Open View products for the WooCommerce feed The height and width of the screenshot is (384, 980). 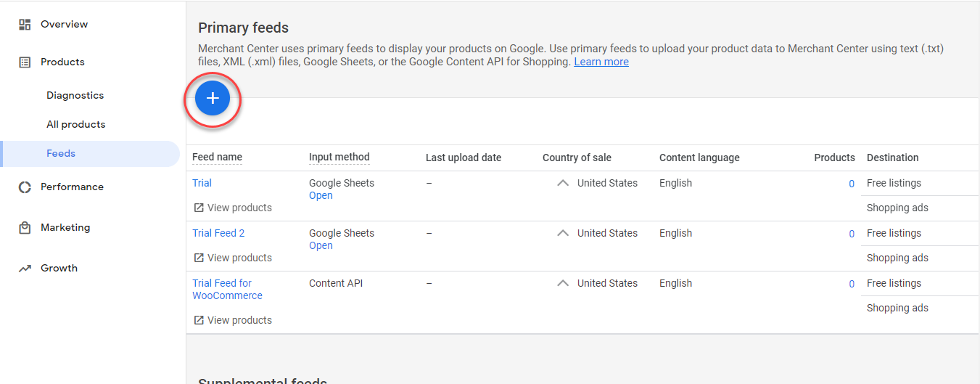[x=232, y=320]
